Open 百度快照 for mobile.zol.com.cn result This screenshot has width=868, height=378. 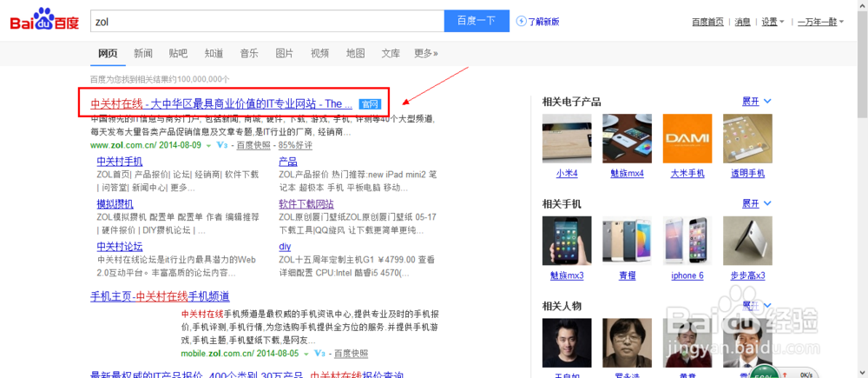pyautogui.click(x=351, y=353)
